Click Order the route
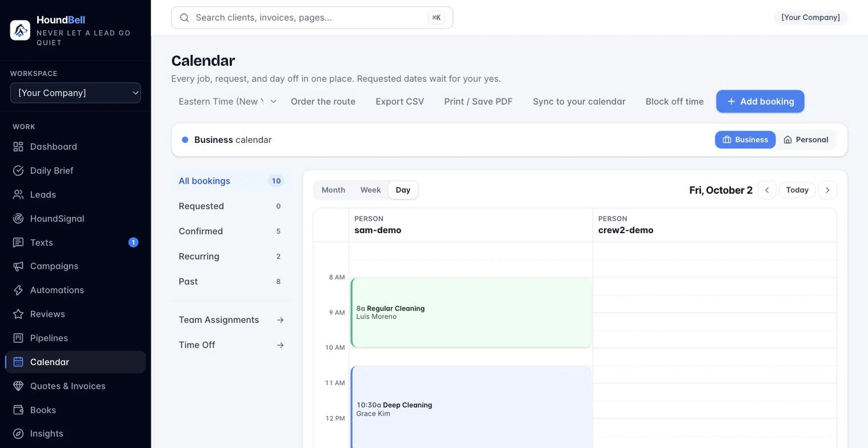Screen dimensions: 868x448 click(x=323, y=101)
